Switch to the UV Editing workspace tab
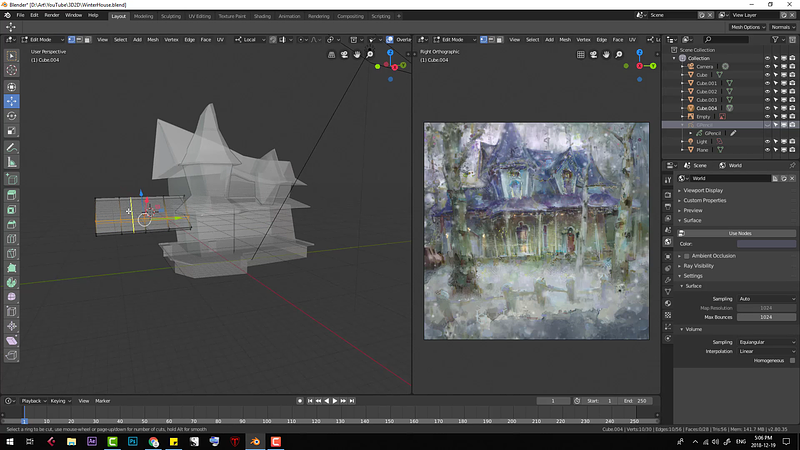Screen dimensions: 800x450 coord(199,16)
